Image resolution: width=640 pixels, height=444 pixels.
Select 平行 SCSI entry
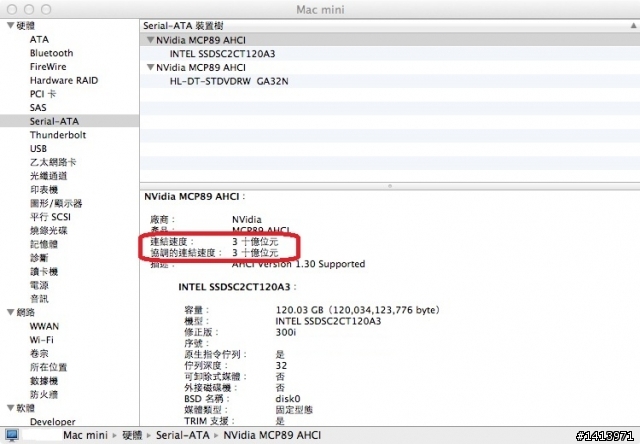[50, 217]
